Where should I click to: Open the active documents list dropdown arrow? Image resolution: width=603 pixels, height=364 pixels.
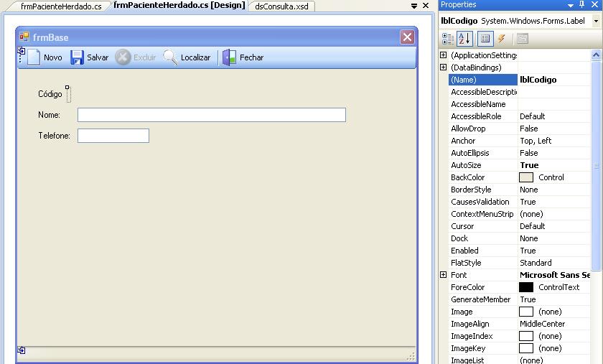pyautogui.click(x=414, y=6)
